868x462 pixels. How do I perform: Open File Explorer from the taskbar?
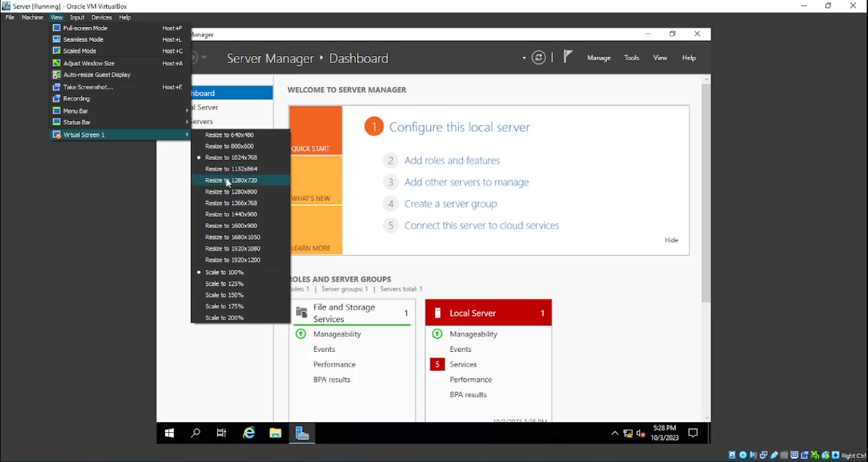click(x=275, y=434)
